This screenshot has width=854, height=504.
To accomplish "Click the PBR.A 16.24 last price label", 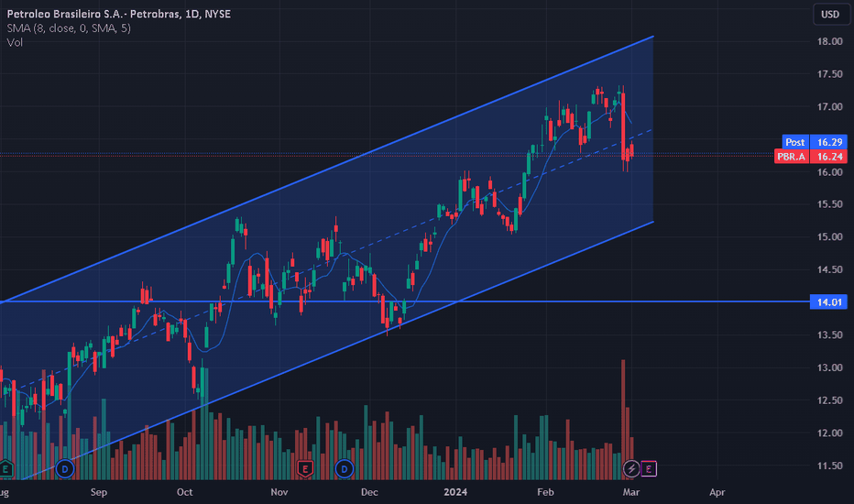I will tap(811, 157).
